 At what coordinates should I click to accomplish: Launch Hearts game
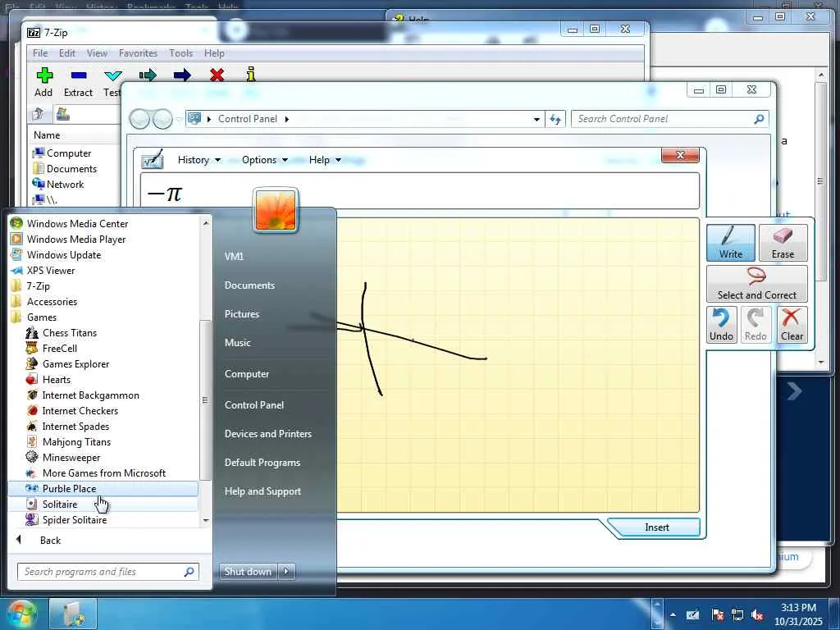[x=57, y=379]
